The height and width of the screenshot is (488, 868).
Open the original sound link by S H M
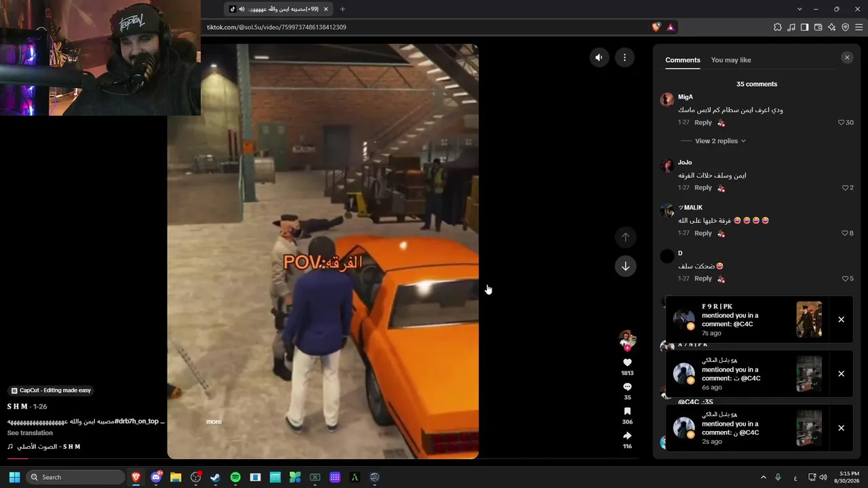[x=44, y=447]
